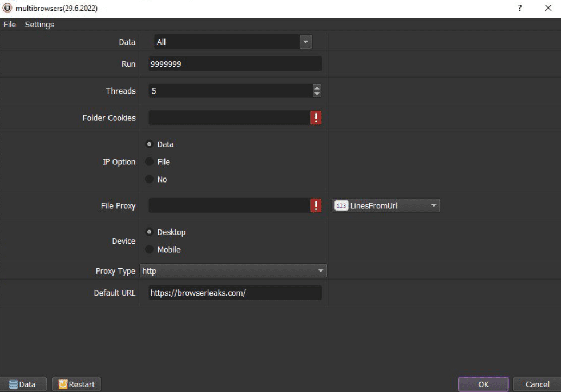
Task: Open the Data dropdown showing All
Action: 305,42
